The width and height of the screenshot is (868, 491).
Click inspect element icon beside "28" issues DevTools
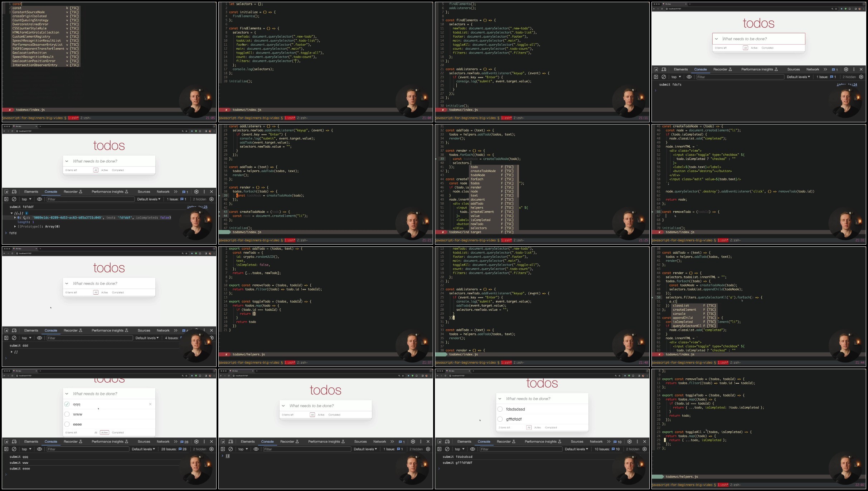point(6,442)
